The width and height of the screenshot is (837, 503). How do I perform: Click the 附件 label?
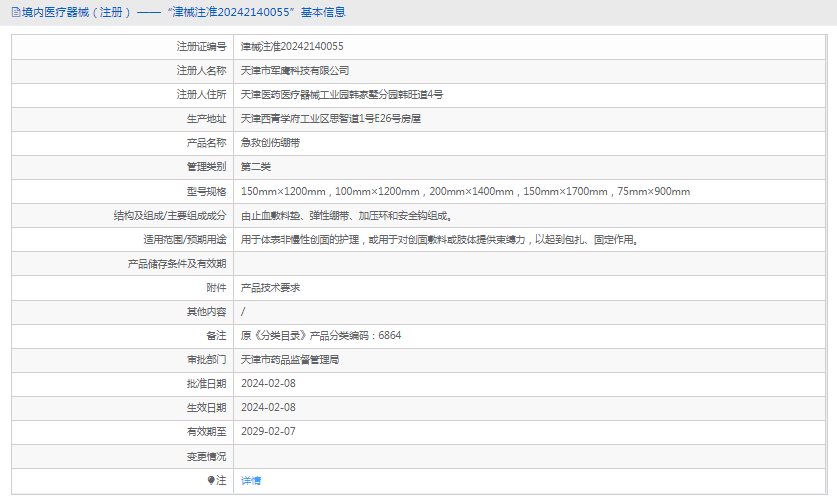[216, 288]
